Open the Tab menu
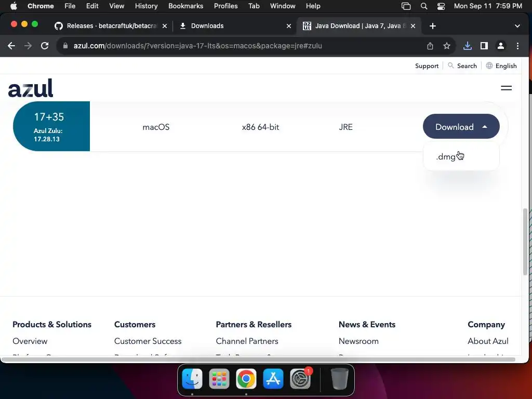Screen dimensions: 532x399 click(x=254, y=6)
